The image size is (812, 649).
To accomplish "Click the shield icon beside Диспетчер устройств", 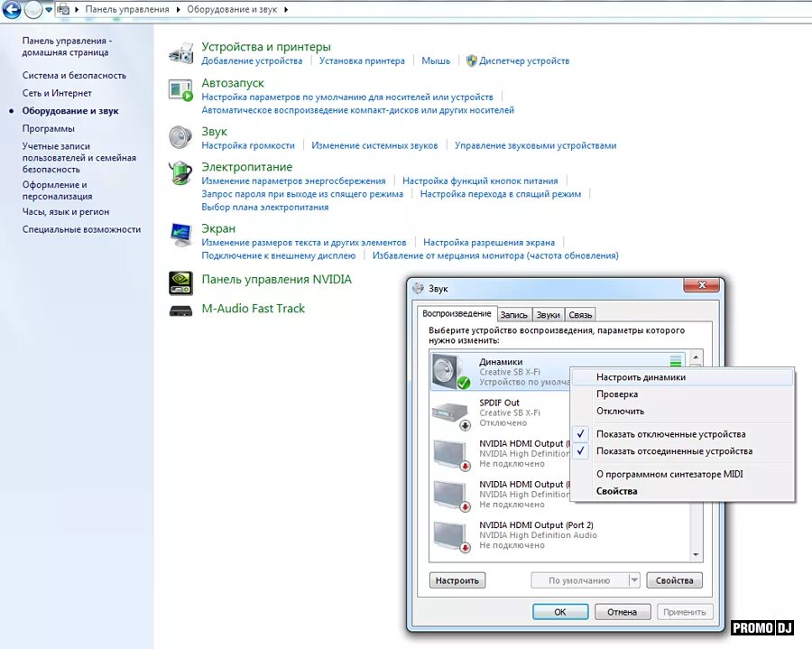I will tap(471, 60).
